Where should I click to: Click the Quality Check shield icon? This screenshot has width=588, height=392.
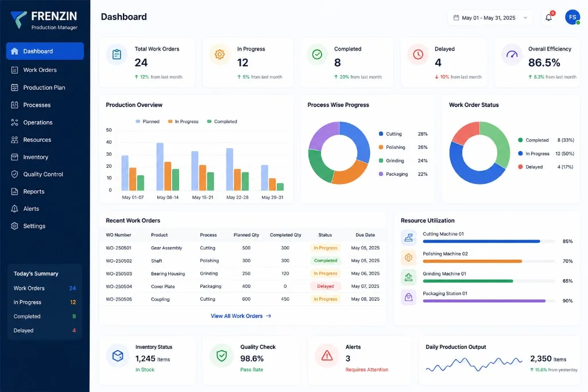222,356
